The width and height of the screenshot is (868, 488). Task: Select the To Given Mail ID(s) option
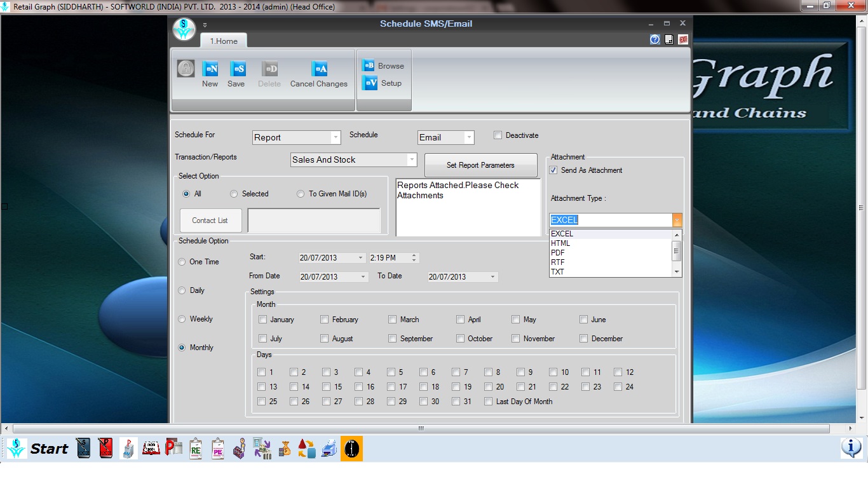(300, 194)
